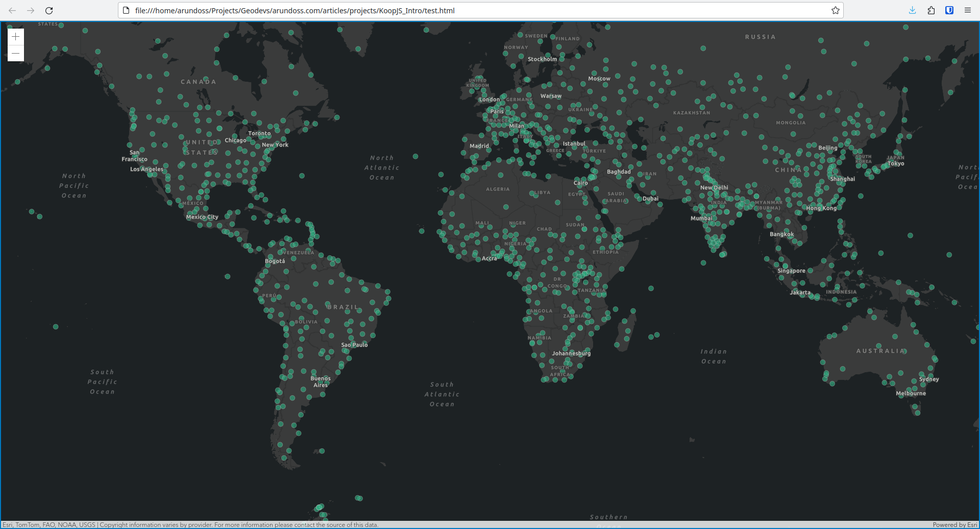Click the Powered by Esri link
The image size is (980, 529).
tap(954, 525)
